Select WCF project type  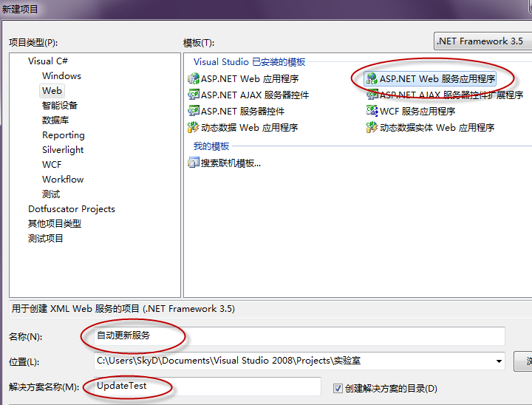52,165
